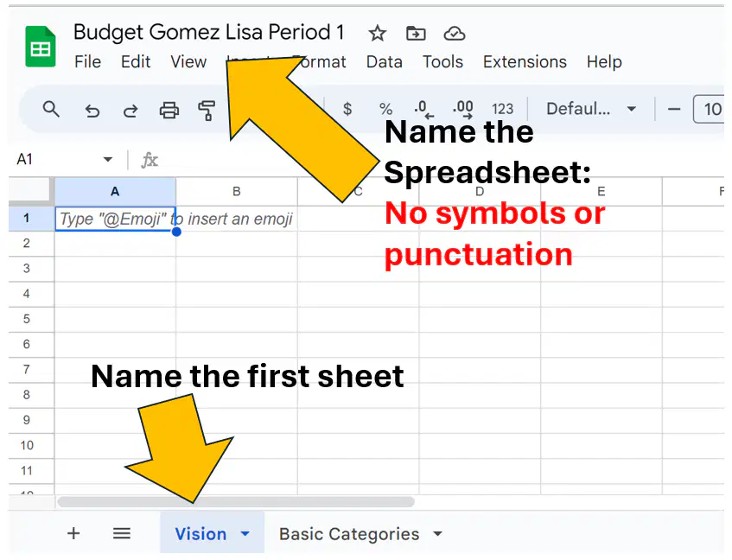
Task: Apply percent format
Action: point(385,109)
